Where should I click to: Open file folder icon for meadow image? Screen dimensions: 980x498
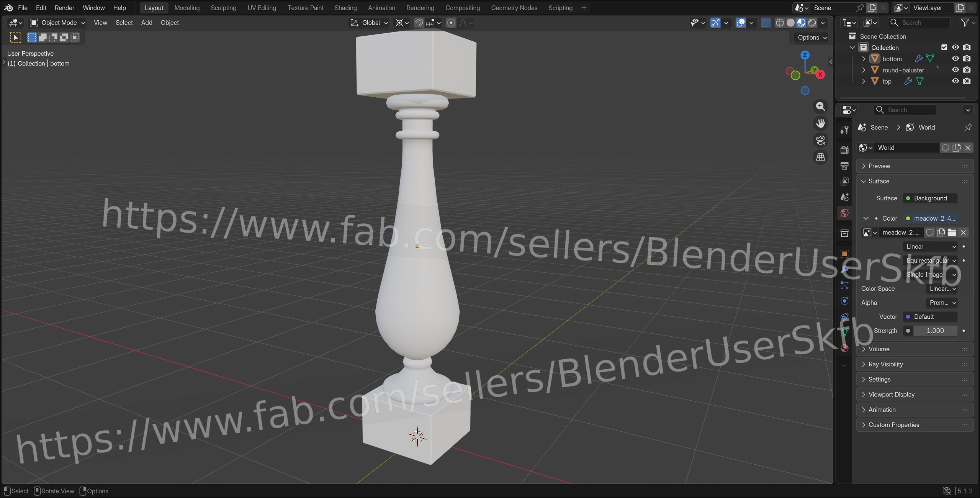952,233
